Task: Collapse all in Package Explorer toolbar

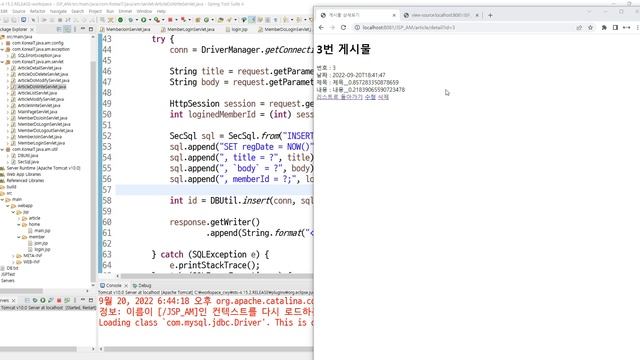Action: pyautogui.click(x=59, y=29)
